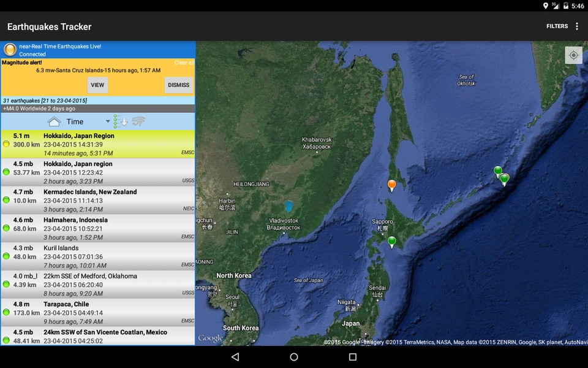Tap the green dot beside Kermadec Islands row
The height and width of the screenshot is (368, 588).
[6, 200]
